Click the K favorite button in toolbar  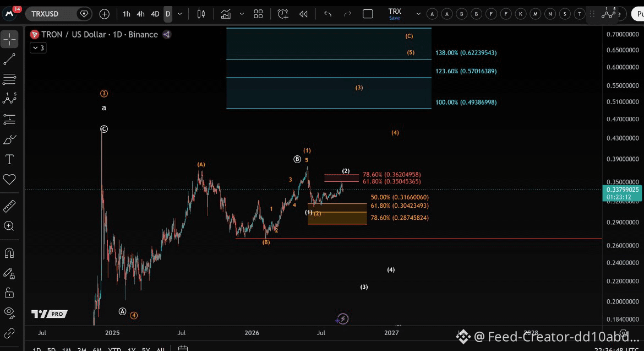click(520, 14)
